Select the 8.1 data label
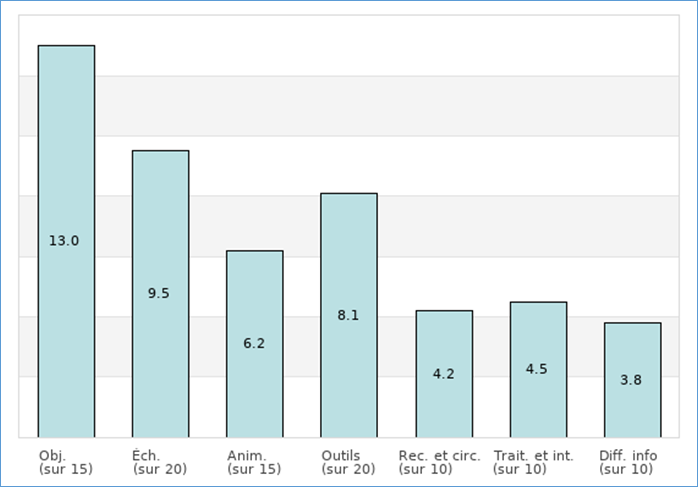The height and width of the screenshot is (487, 698). (x=348, y=316)
